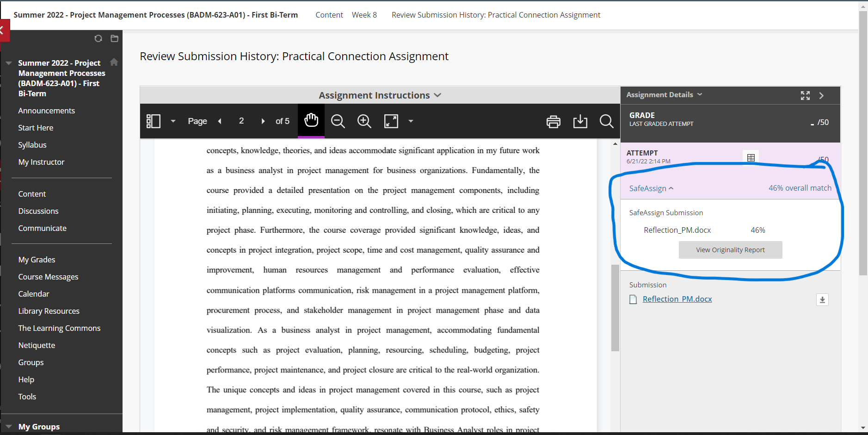The width and height of the screenshot is (868, 435).
Task: Download the document from viewer toolbar
Action: pos(580,122)
